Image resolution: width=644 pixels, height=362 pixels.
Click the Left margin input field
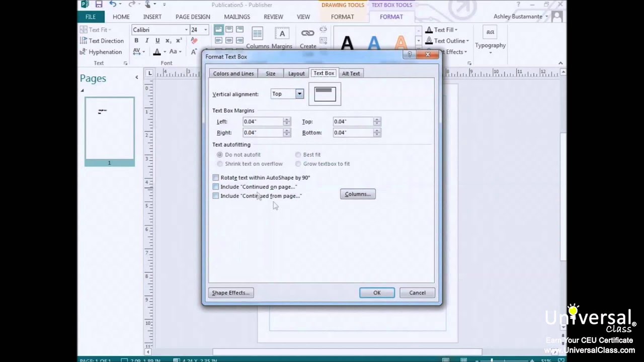click(262, 122)
